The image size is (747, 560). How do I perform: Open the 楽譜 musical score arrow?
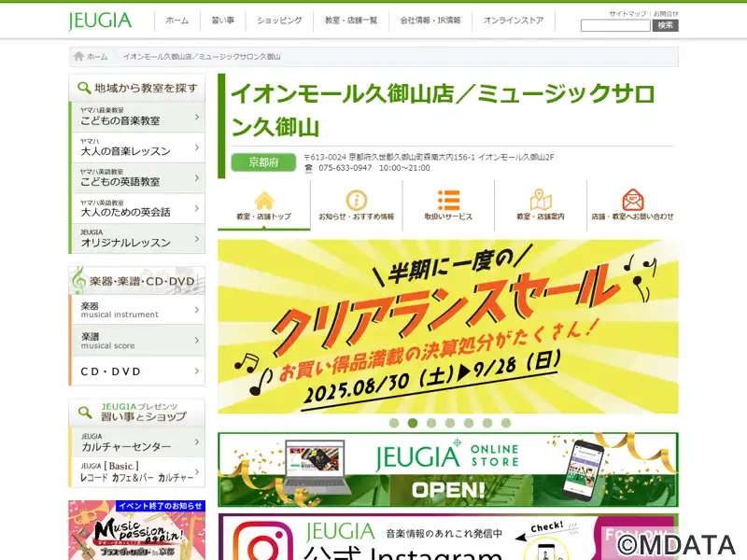click(197, 340)
